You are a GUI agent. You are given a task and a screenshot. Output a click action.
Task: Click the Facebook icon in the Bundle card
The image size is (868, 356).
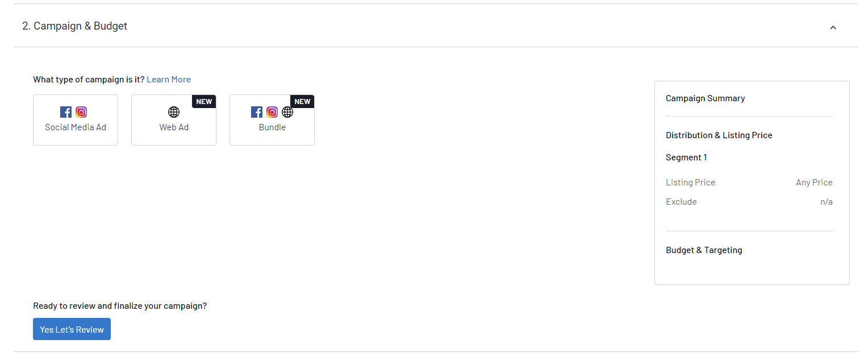click(x=257, y=112)
